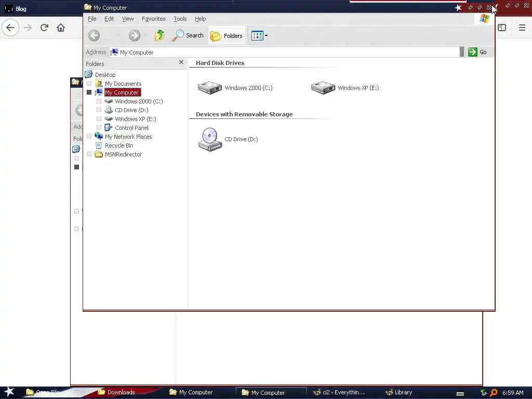The height and width of the screenshot is (399, 532).
Task: Select the MSNRedirector folder in tree
Action: pyautogui.click(x=123, y=154)
